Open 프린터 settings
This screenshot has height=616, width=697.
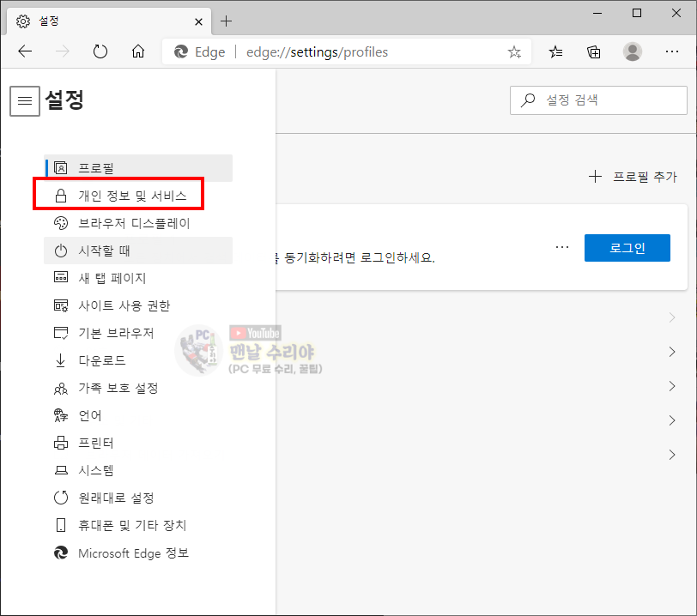(138, 443)
